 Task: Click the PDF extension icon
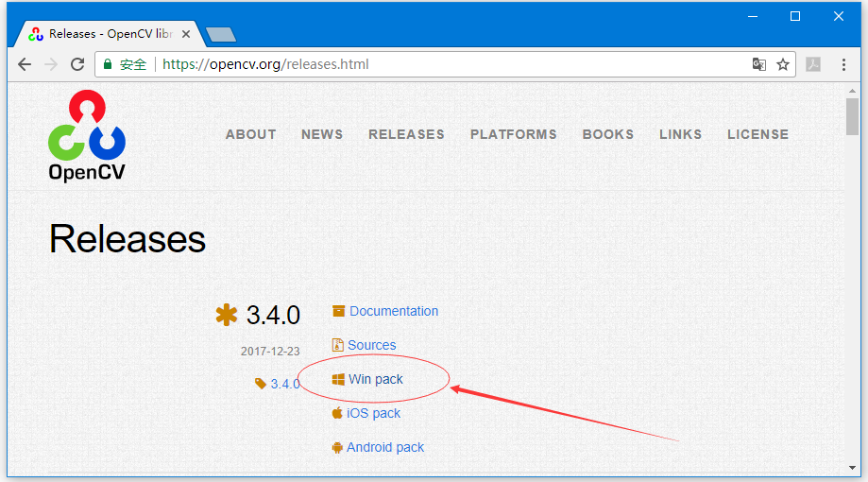[812, 64]
